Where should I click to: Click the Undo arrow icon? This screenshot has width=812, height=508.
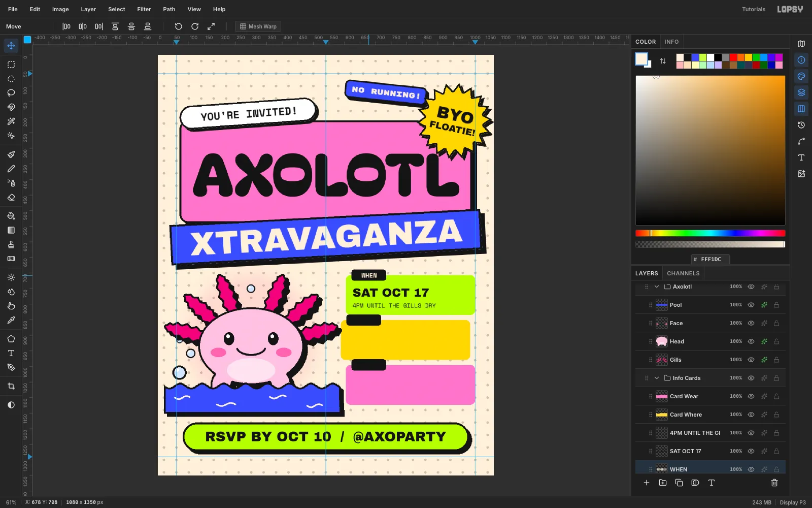(x=179, y=26)
